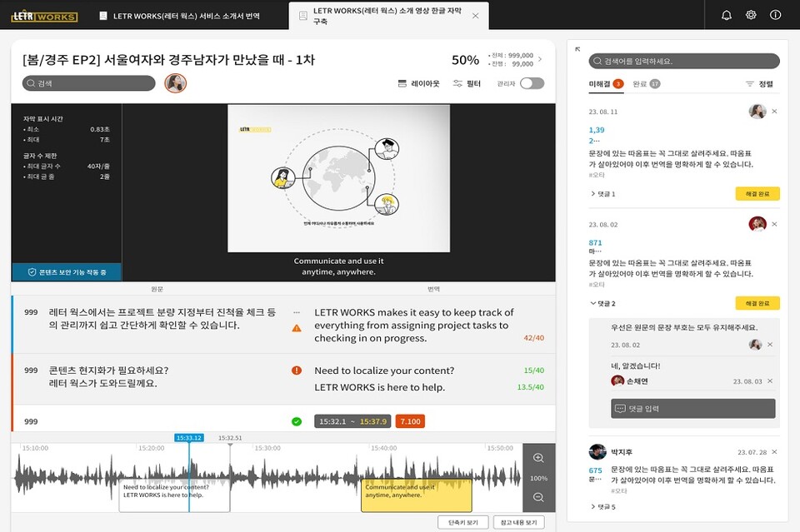Click the 단축키 보기 button
Image resolution: width=800 pixels, height=532 pixels.
(x=462, y=520)
